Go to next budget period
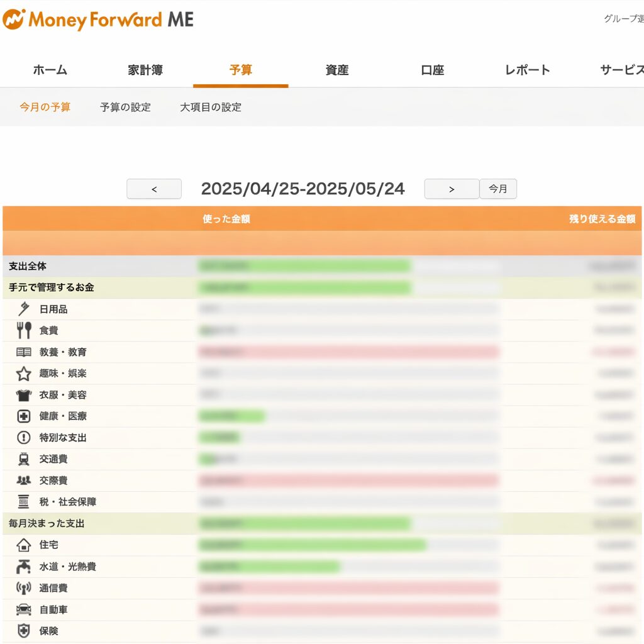 coord(452,189)
